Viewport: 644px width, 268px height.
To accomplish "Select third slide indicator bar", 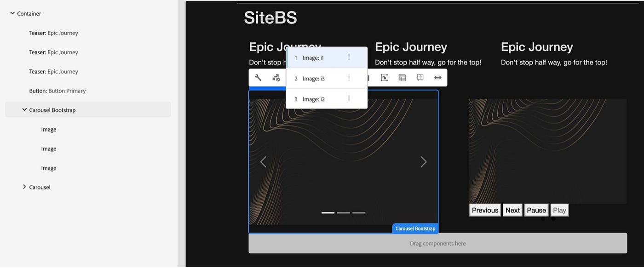I will pyautogui.click(x=359, y=213).
